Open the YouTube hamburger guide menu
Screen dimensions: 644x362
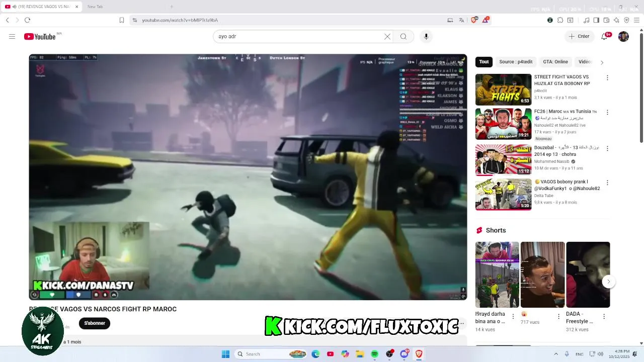click(x=12, y=37)
